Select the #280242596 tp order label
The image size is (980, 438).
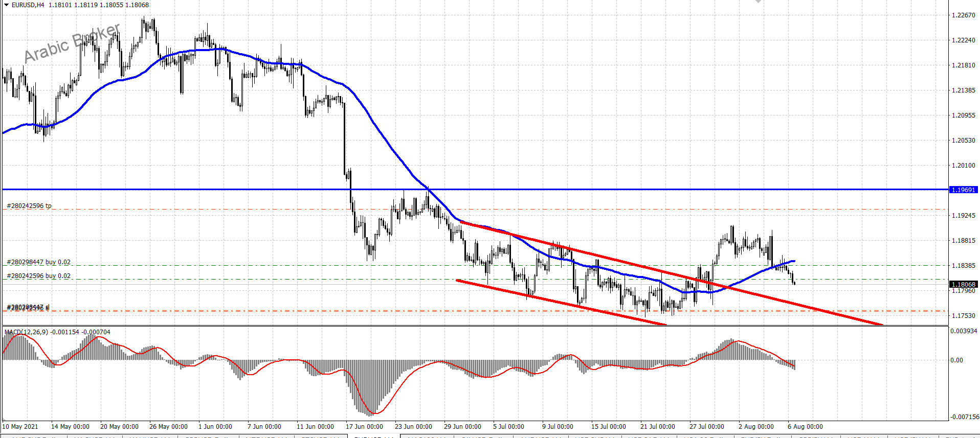(x=29, y=206)
